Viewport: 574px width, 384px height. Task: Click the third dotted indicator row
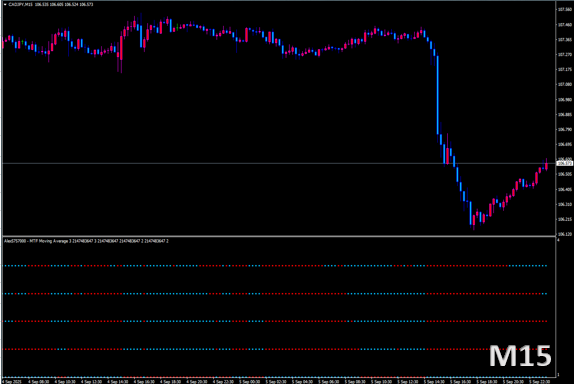tap(275, 321)
